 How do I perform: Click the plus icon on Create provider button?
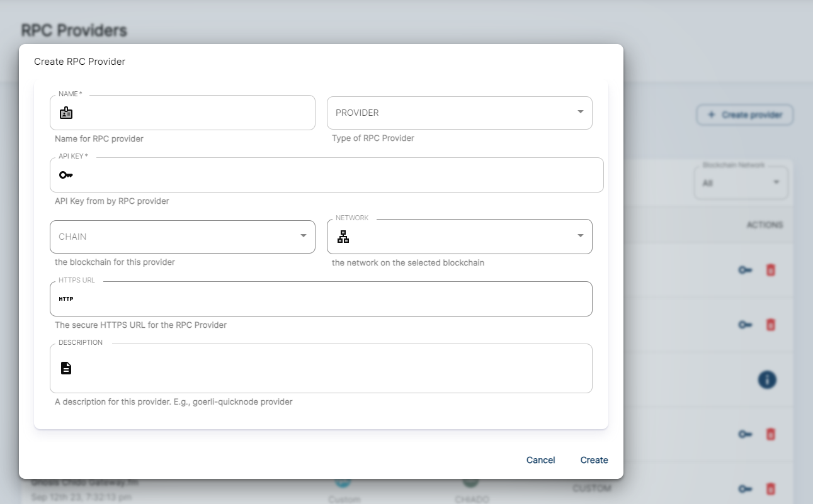[x=712, y=115]
